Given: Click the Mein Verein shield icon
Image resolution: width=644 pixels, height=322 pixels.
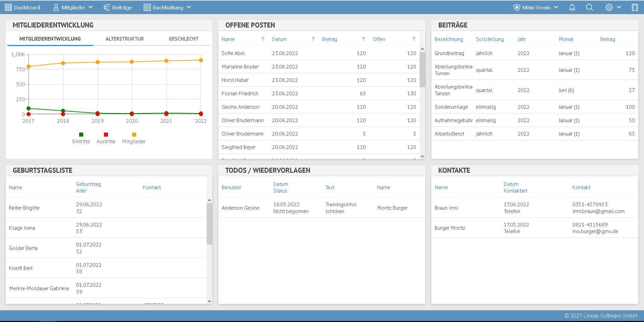Looking at the screenshot, I should click(517, 7).
